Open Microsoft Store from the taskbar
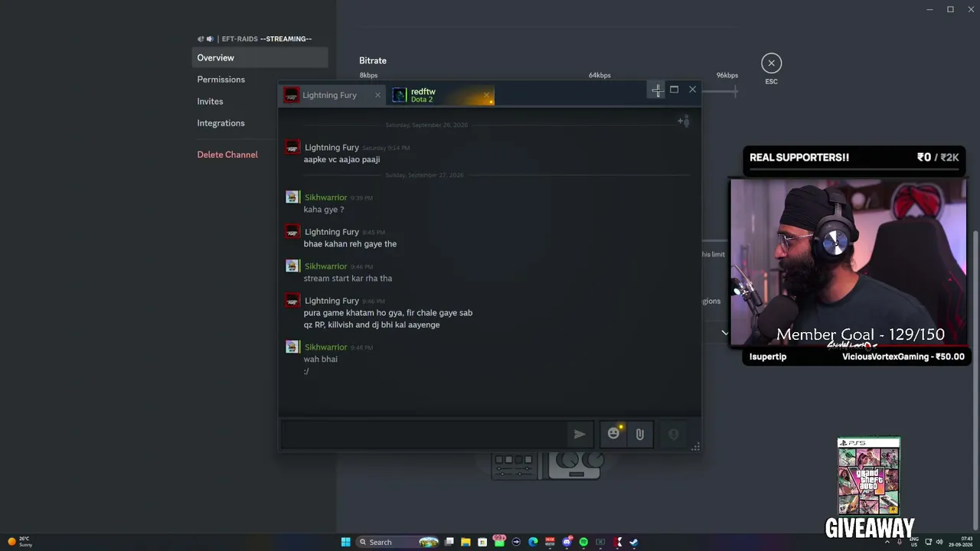980x551 pixels. [482, 542]
